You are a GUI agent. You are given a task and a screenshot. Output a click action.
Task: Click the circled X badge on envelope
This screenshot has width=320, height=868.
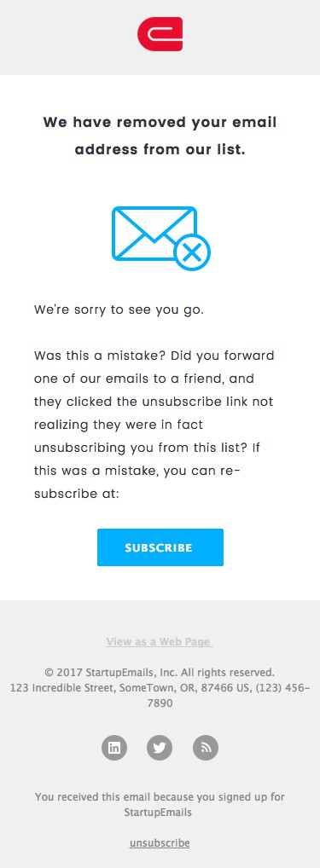191,253
